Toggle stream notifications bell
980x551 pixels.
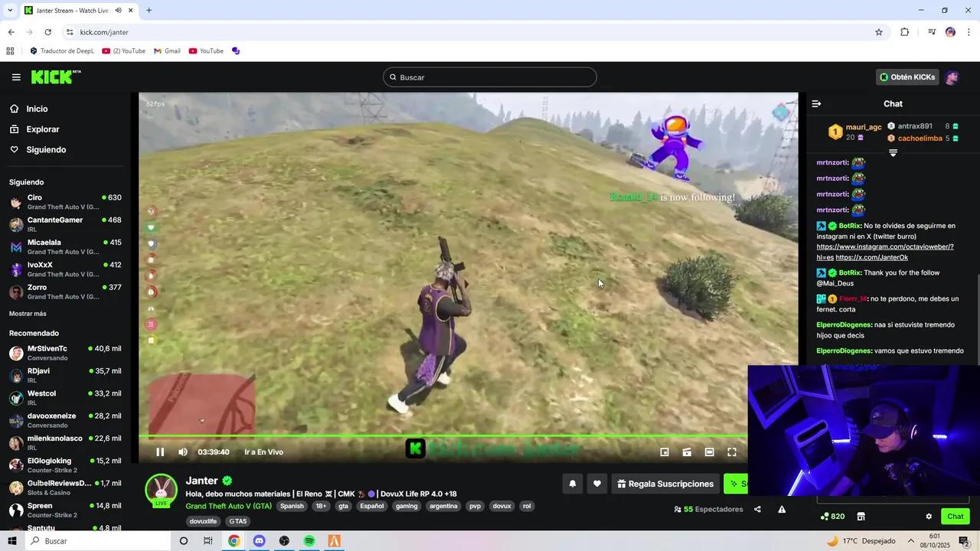tap(572, 484)
